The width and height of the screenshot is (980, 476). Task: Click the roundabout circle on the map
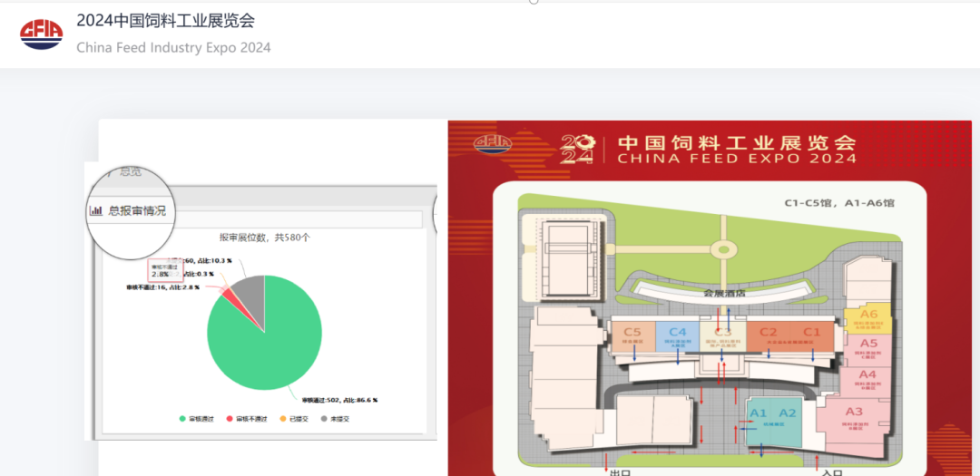[x=724, y=250]
